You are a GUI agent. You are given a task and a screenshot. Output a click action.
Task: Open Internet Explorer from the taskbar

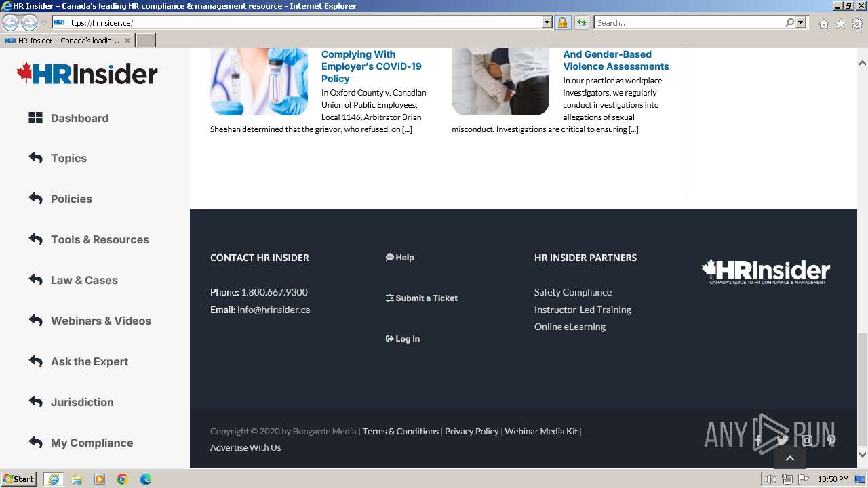[54, 479]
